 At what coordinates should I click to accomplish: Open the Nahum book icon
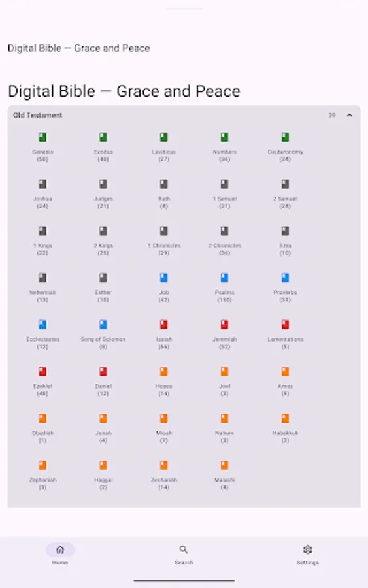tap(224, 419)
